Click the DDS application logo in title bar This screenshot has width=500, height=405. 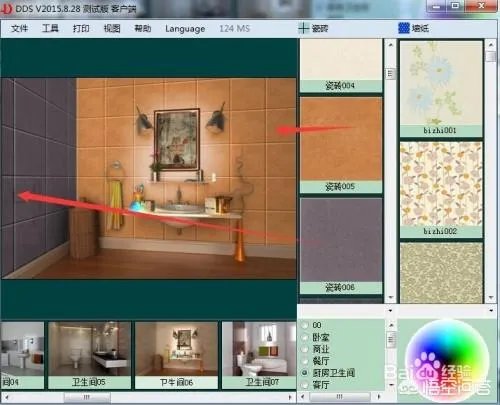tap(6, 9)
